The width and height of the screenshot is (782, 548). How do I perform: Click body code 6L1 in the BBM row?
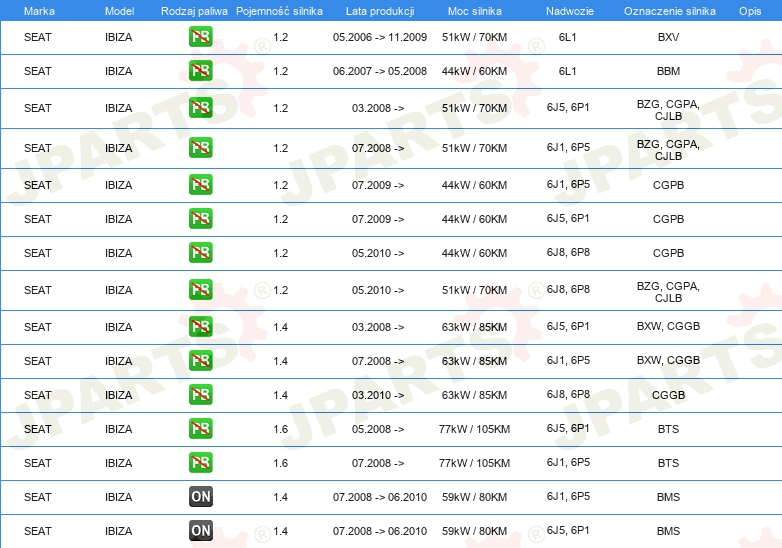coord(568,71)
